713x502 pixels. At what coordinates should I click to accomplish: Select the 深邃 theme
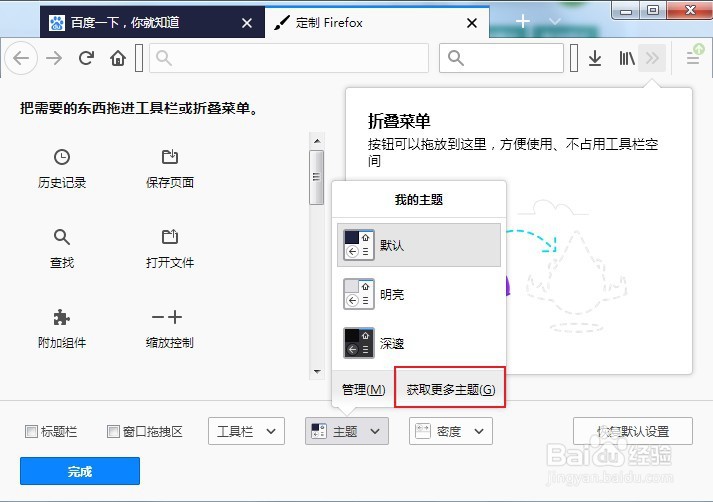419,343
